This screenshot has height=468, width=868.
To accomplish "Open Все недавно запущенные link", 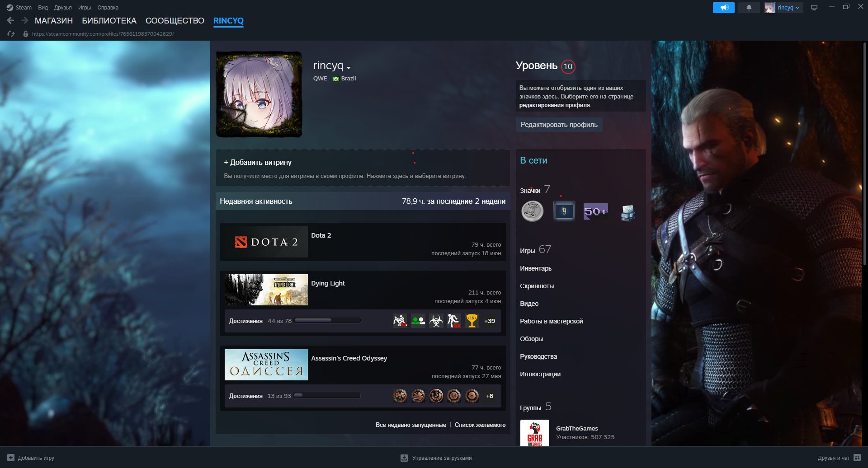I will [410, 425].
